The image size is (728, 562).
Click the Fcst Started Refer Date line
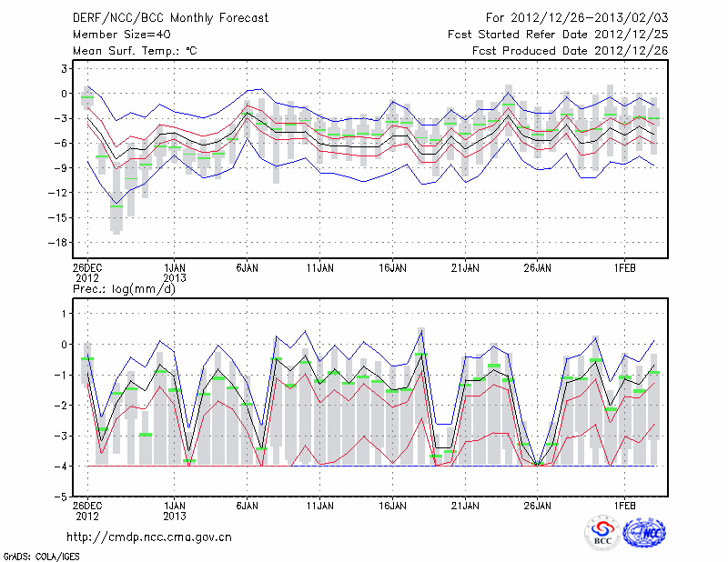pos(558,35)
